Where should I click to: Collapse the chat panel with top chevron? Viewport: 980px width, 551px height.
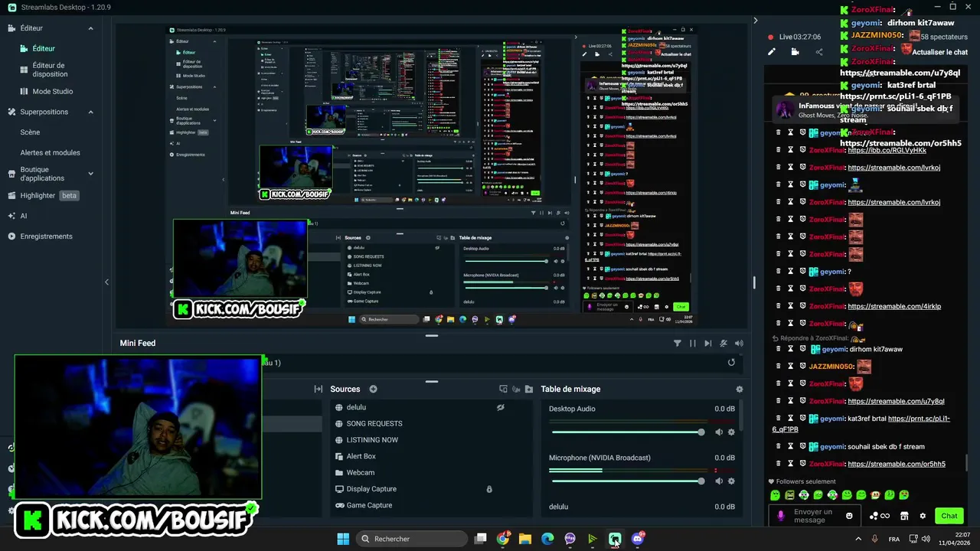tap(756, 21)
